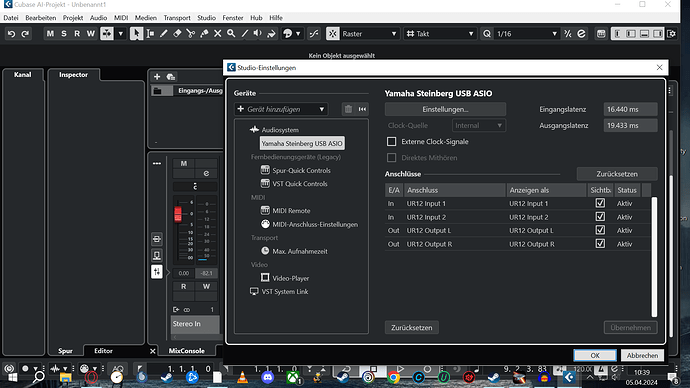The height and width of the screenshot is (388, 690).
Task: Enable Externe Clock-Signale checkbox
Action: (391, 142)
